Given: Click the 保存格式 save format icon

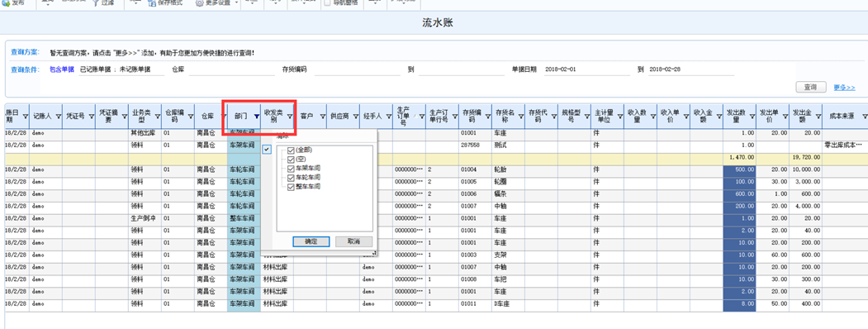Looking at the screenshot, I should (152, 2).
